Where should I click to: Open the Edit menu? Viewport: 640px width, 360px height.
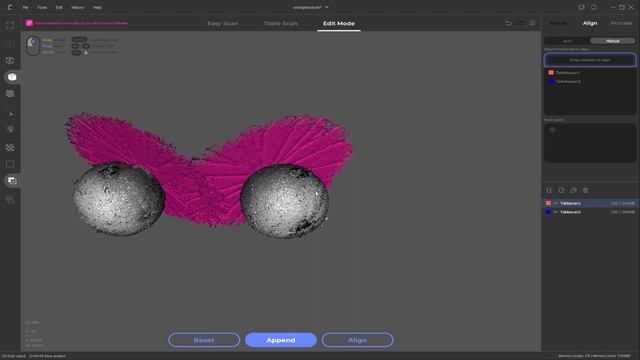click(x=59, y=7)
